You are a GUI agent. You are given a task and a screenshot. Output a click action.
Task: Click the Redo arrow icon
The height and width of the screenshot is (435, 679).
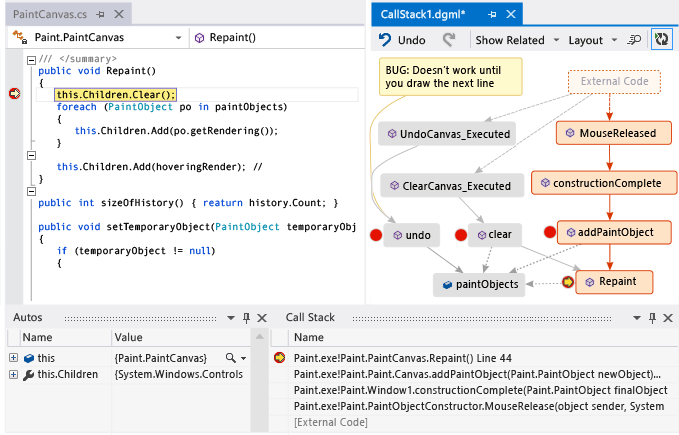point(450,40)
